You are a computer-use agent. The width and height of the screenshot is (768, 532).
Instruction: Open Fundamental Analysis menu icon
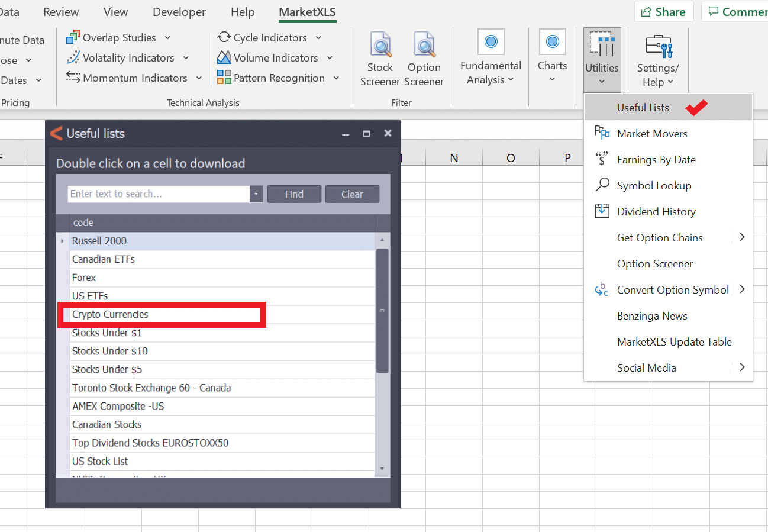tap(491, 42)
